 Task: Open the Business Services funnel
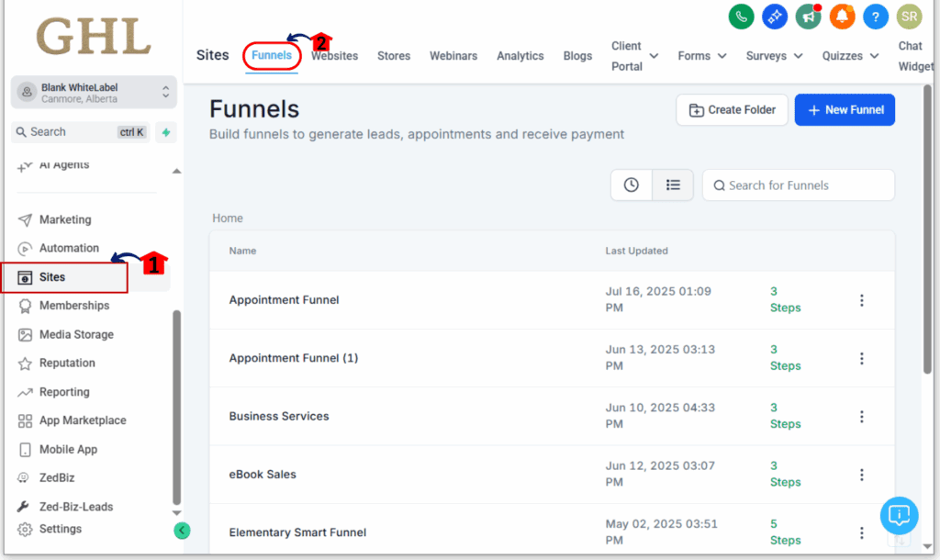coord(279,416)
